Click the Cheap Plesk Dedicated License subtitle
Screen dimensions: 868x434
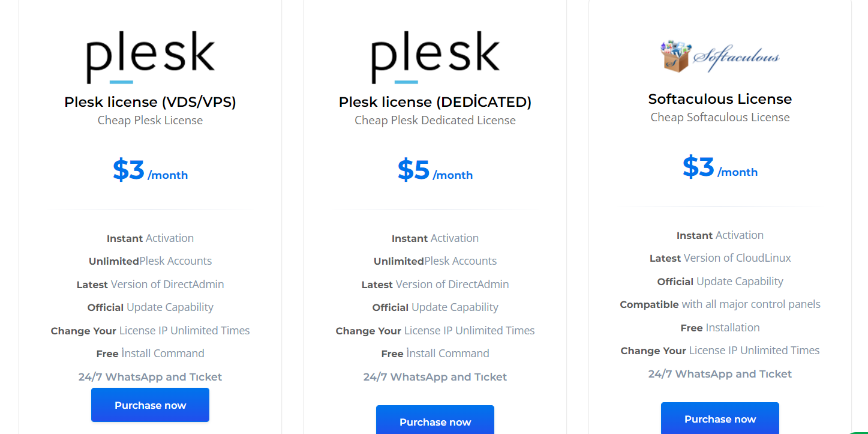435,120
